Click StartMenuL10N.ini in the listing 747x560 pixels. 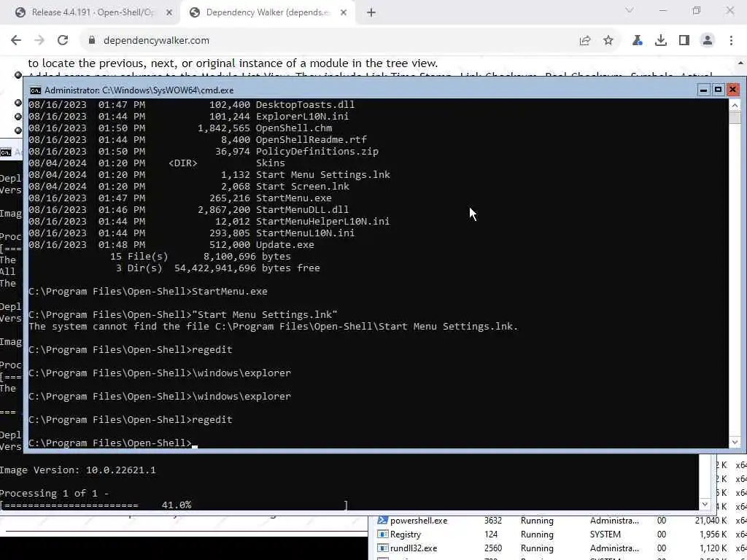[x=305, y=233]
